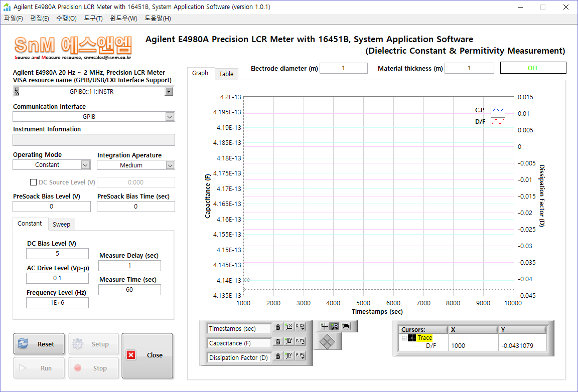Click the Timestamps (sec) scale name box
Screen dimensions: 578x392
[x=240, y=329]
